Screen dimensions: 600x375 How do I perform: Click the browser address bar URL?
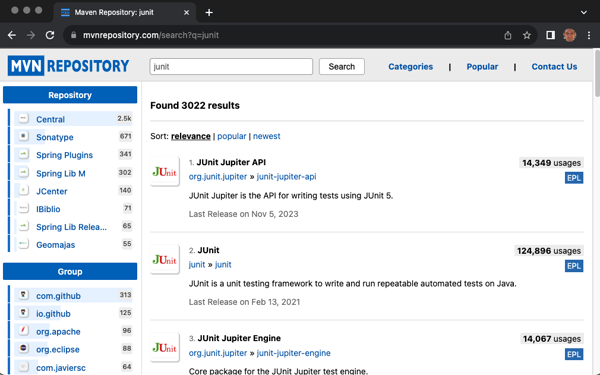pos(151,35)
